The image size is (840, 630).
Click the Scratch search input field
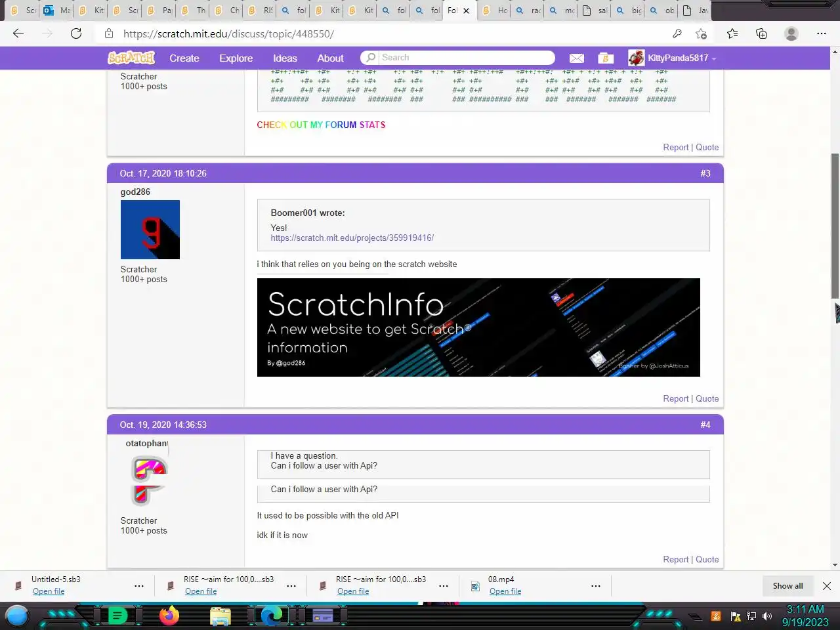pos(467,58)
